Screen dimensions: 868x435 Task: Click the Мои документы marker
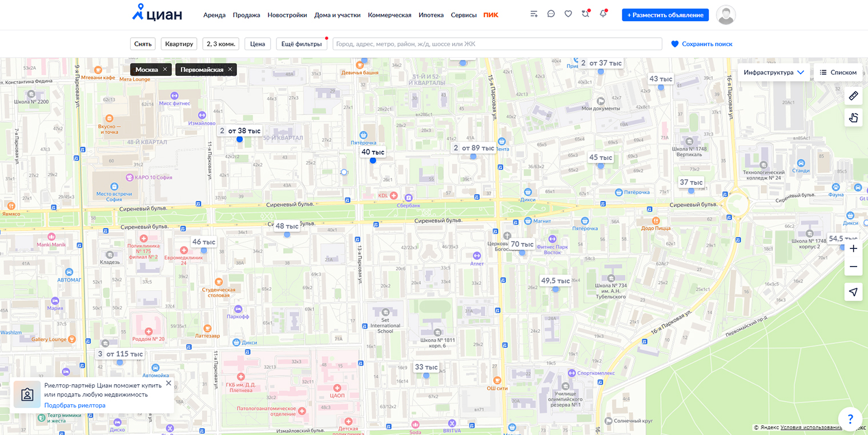pos(600,101)
